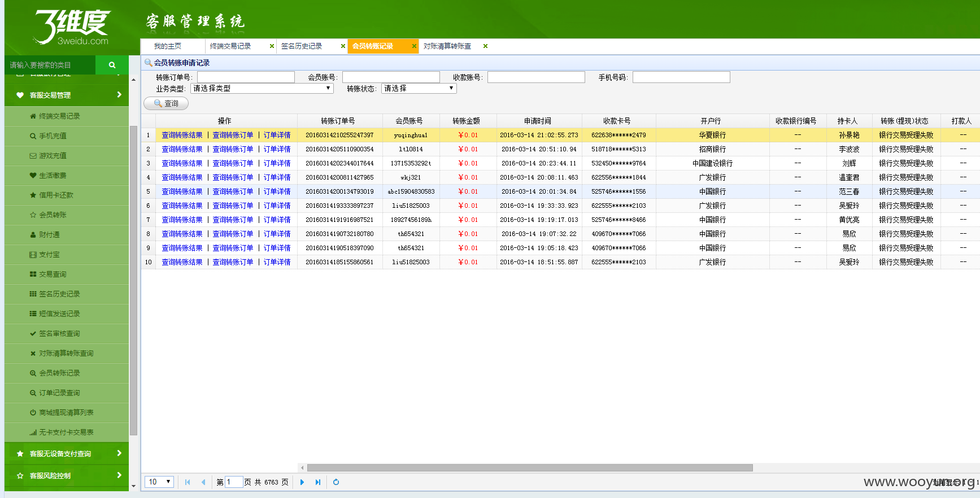Focus the 会员账号 input field
This screenshot has width=980, height=498.
coord(391,77)
